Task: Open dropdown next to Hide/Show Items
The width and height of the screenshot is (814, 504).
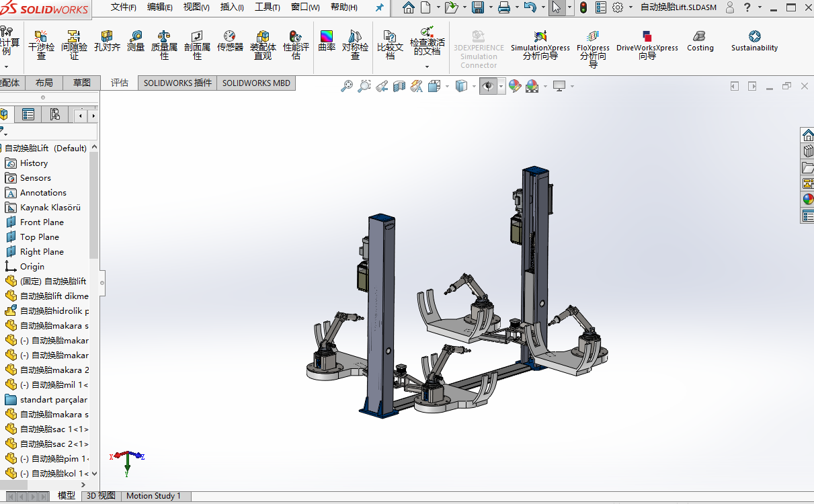Action: (501, 86)
